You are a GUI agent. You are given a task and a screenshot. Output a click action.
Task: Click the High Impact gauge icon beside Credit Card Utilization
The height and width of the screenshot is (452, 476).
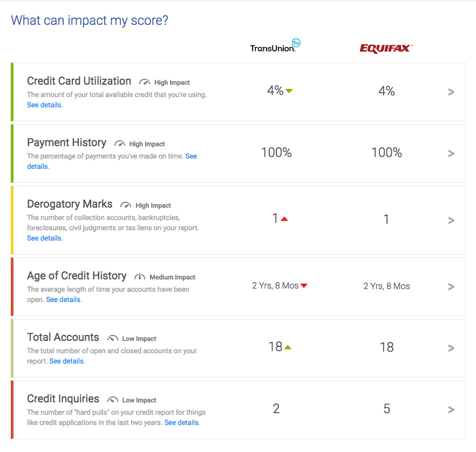pyautogui.click(x=145, y=82)
